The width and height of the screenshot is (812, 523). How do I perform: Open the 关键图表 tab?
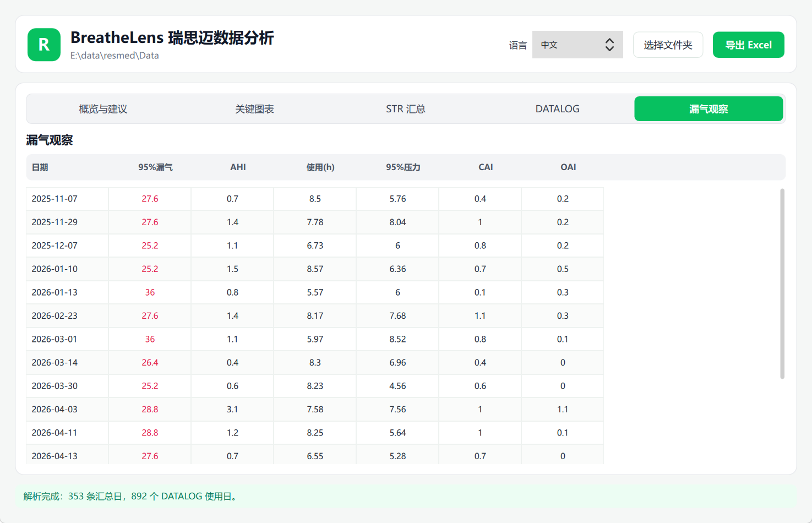(254, 109)
